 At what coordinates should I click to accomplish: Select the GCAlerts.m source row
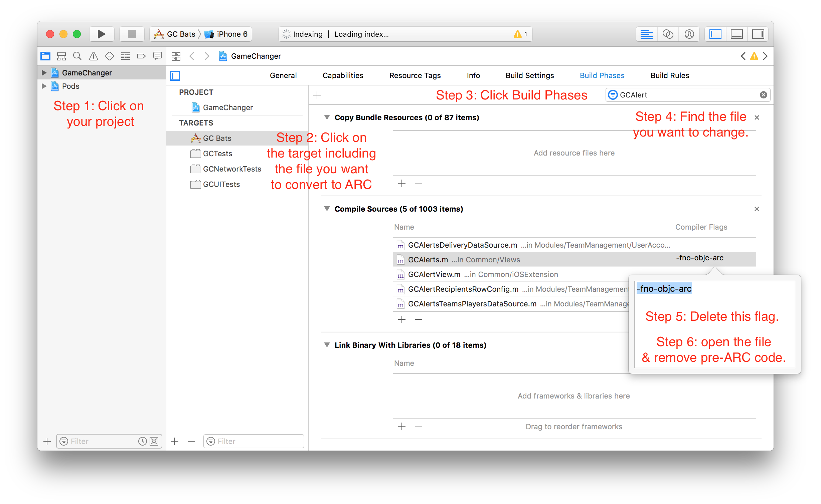pos(574,260)
